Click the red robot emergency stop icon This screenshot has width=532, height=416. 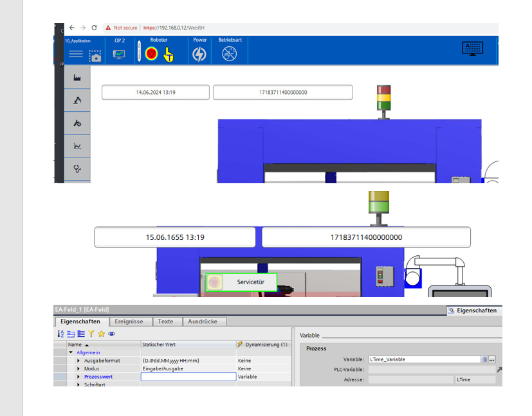click(151, 53)
